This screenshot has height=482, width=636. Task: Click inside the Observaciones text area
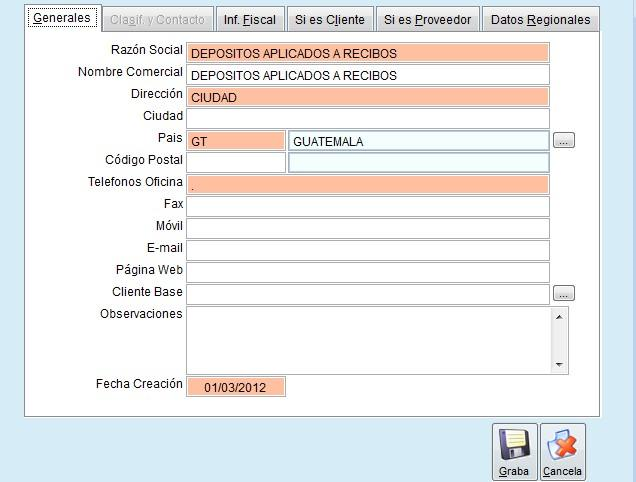pos(367,340)
